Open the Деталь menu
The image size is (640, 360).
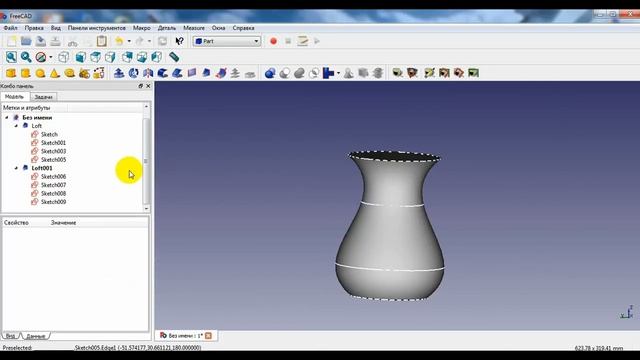pyautogui.click(x=167, y=28)
